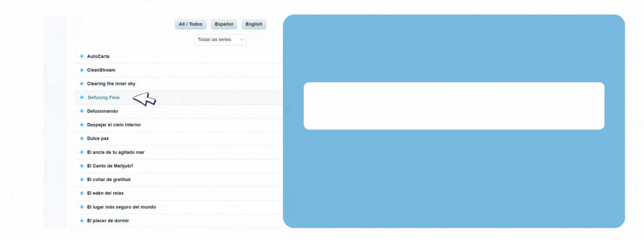The height and width of the screenshot is (240, 644).
Task: Select El Canto de Mañjuśrī item
Action: pos(110,166)
